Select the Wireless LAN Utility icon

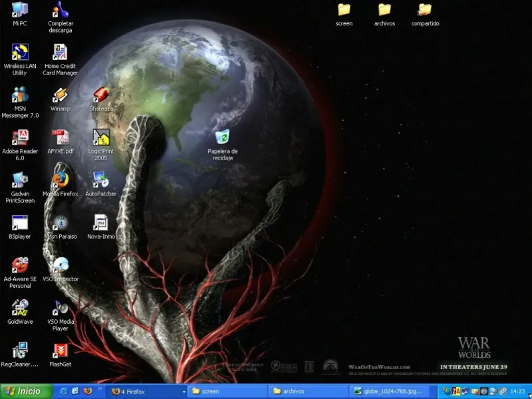tap(20, 60)
